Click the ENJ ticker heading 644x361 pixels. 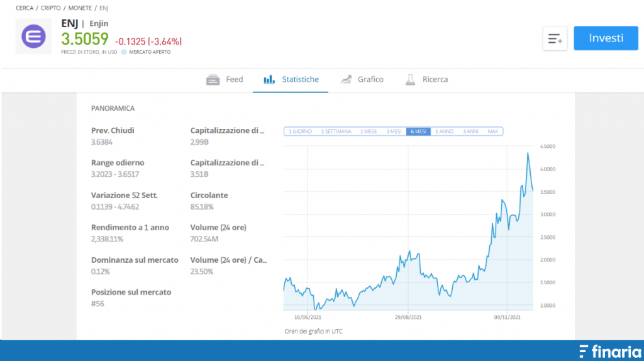click(69, 23)
